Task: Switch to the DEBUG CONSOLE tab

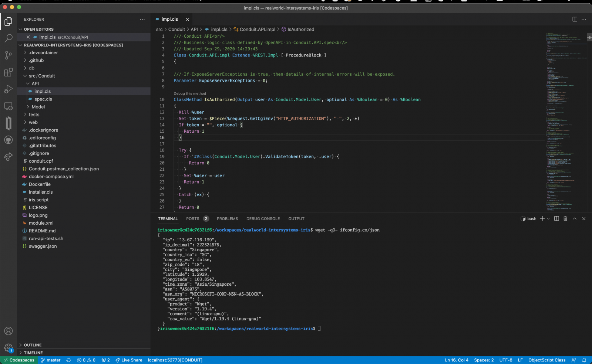Action: (263, 219)
